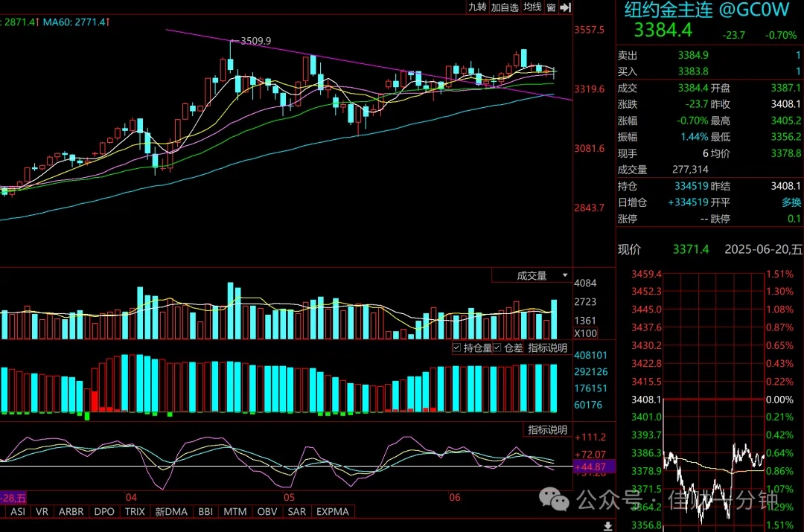
Task: Select the VR indicator tab
Action: pyautogui.click(x=42, y=511)
